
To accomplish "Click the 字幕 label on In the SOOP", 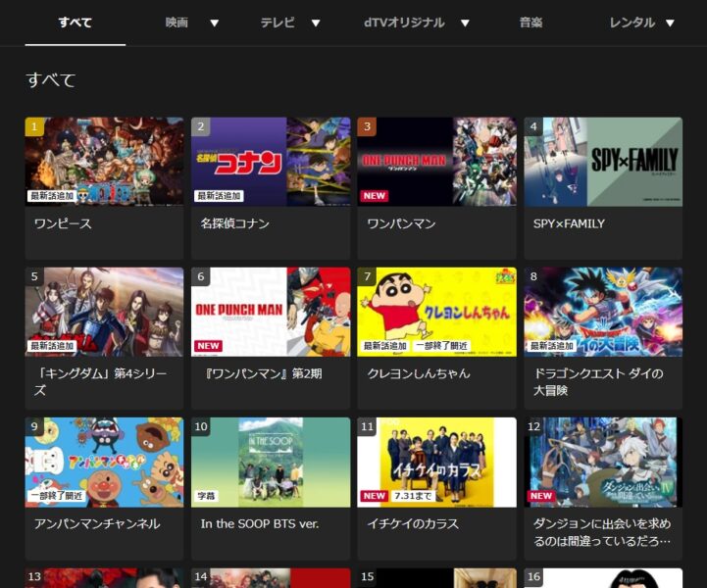I will tap(206, 496).
